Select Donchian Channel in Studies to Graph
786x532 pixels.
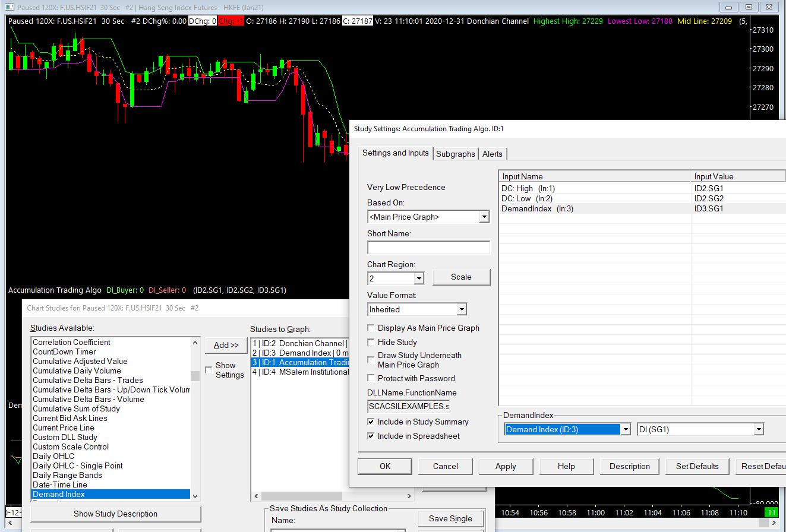pyautogui.click(x=299, y=343)
